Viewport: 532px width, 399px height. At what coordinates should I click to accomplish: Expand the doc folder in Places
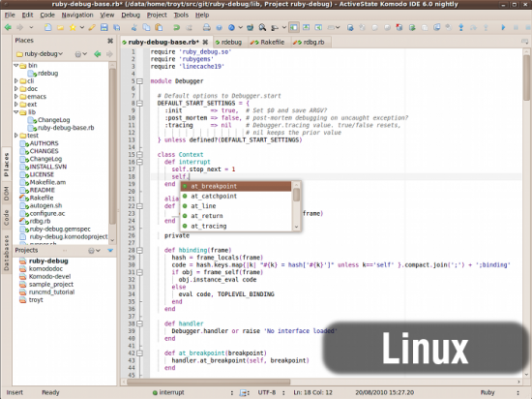pyautogui.click(x=15, y=89)
